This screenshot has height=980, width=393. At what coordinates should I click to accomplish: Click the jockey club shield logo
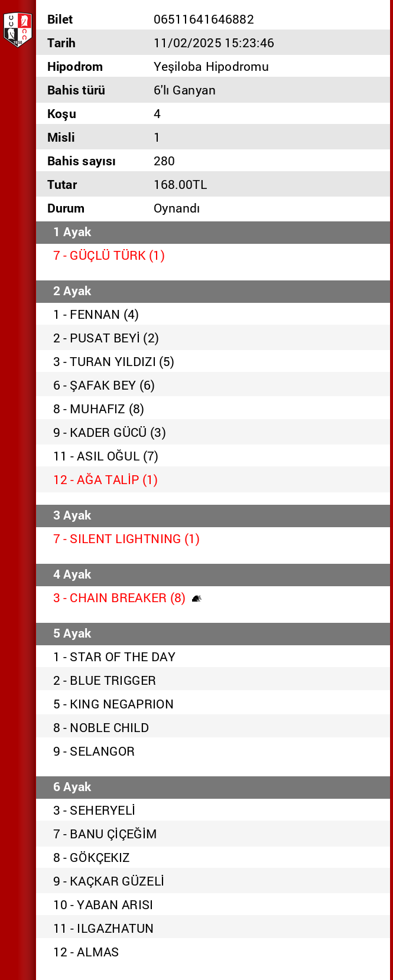(17, 30)
